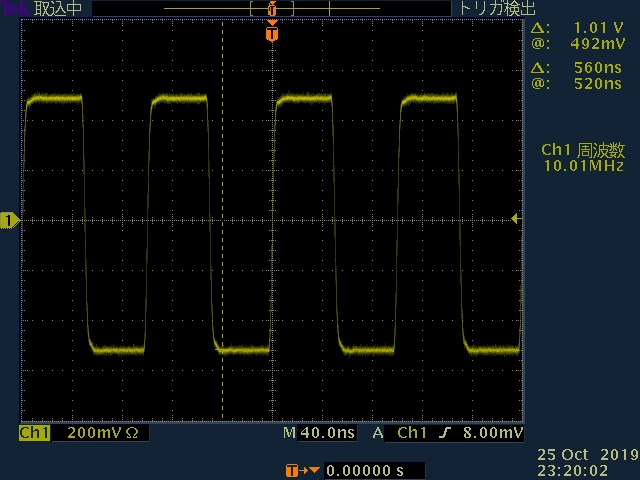This screenshot has width=640, height=480.
Task: Toggle the highlighted Ch1 channel badge
Action: 34,434
